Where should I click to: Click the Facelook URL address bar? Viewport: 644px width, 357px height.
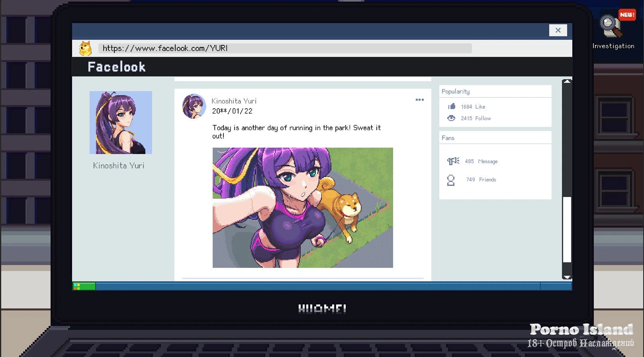[x=285, y=49]
